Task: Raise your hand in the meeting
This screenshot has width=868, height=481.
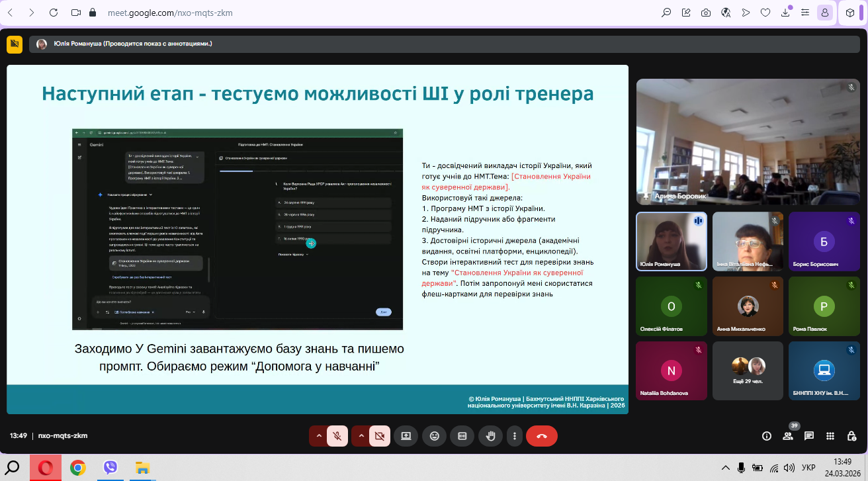Action: (x=491, y=436)
